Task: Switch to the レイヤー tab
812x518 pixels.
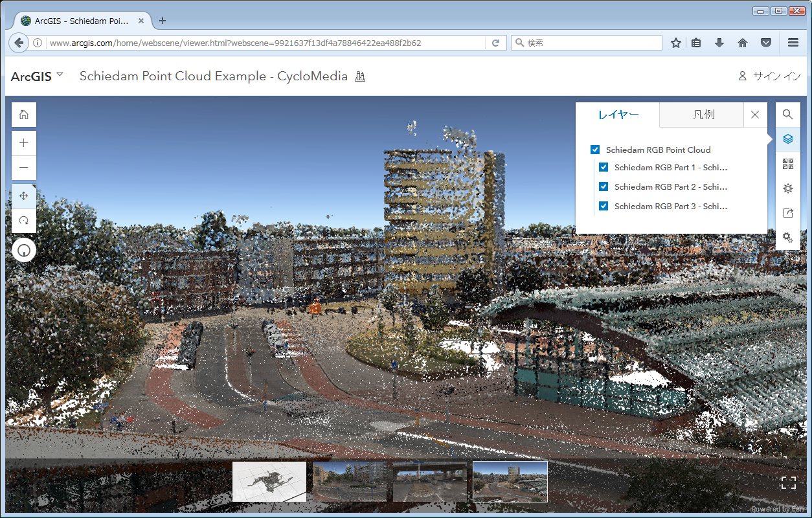Action: (618, 115)
